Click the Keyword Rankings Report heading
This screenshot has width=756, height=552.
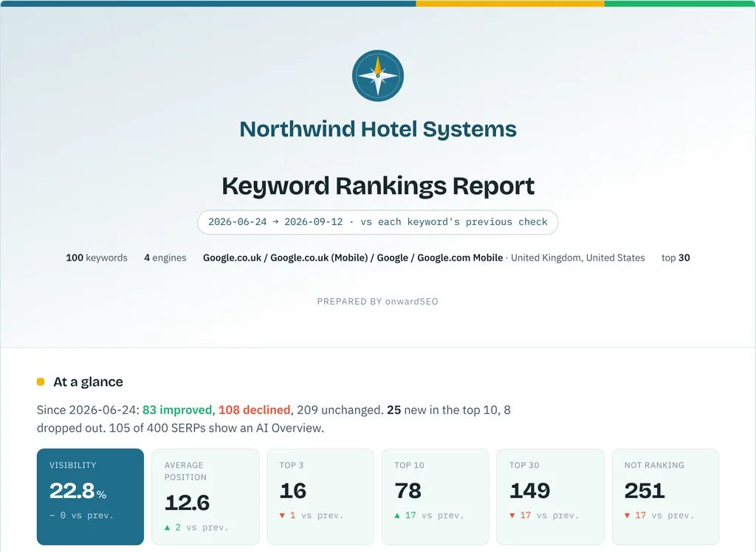[x=378, y=186]
